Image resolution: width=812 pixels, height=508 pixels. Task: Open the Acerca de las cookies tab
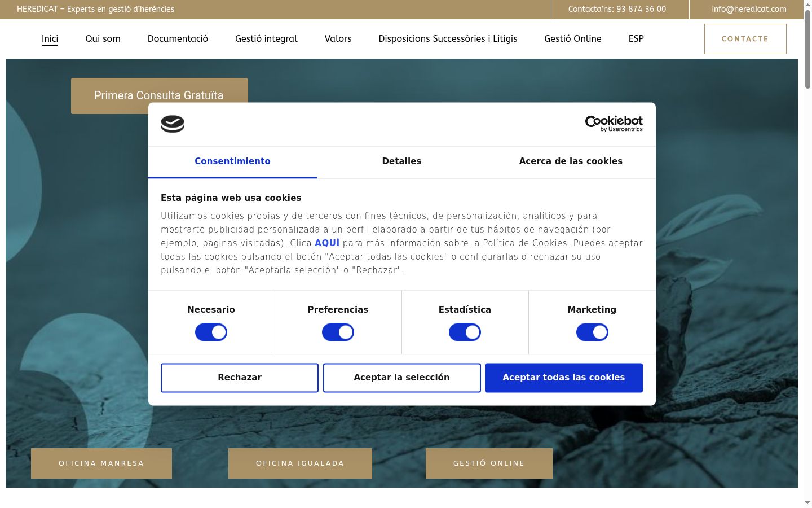coord(571,161)
